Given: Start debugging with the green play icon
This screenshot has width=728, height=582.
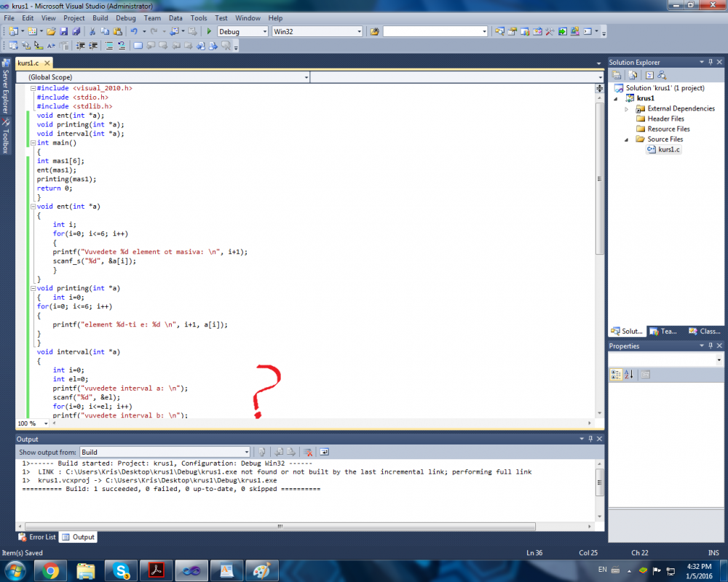Looking at the screenshot, I should coord(209,31).
